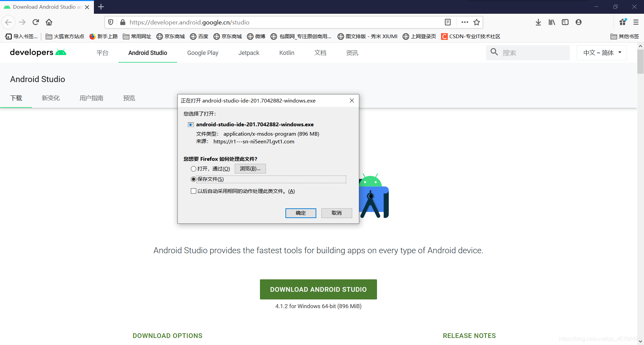644x345 pixels.
Task: Go to Firefox home page icon
Action: click(49, 22)
